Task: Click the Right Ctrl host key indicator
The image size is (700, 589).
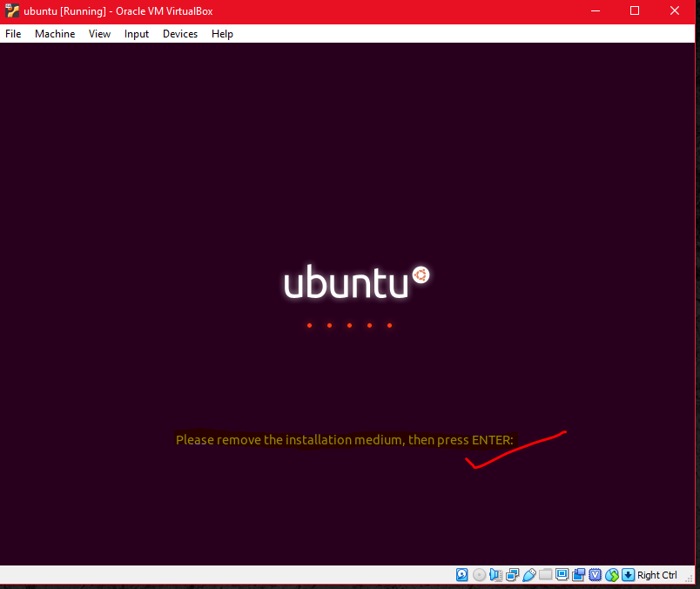Action: pyautogui.click(x=657, y=575)
